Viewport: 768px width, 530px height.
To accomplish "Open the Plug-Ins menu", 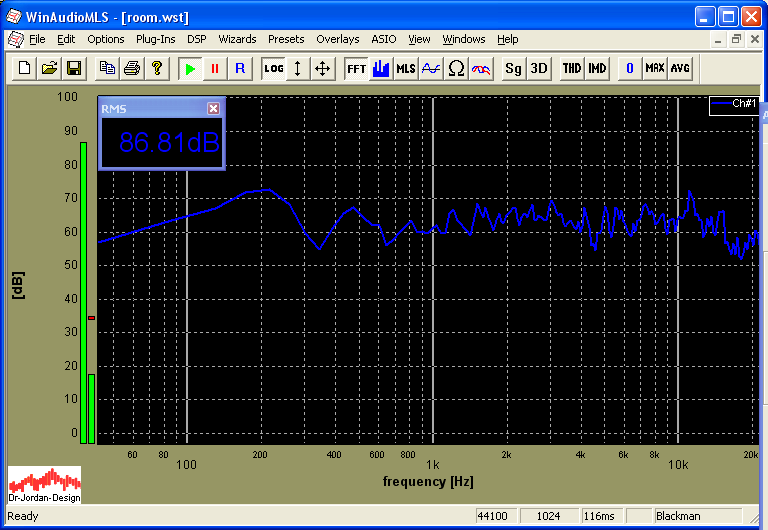I will coord(155,39).
